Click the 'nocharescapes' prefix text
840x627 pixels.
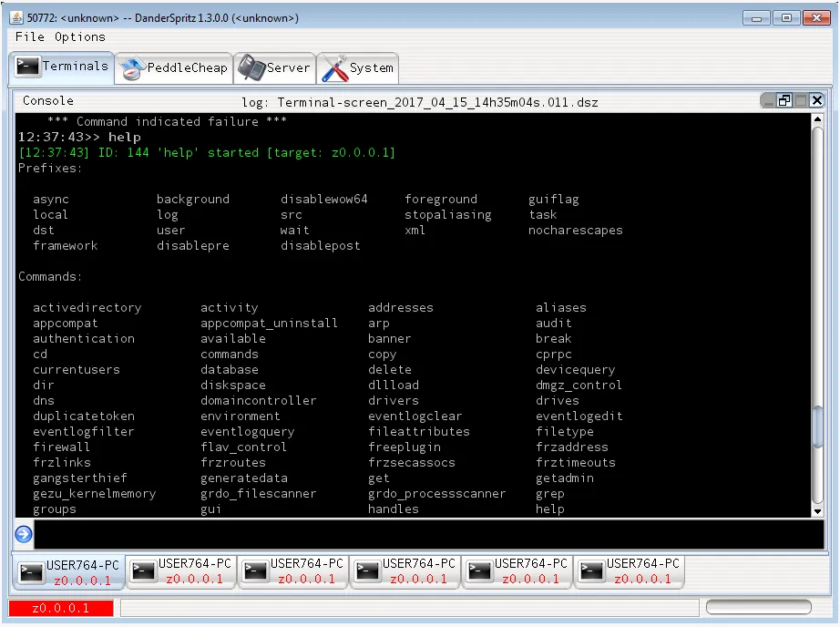click(576, 231)
